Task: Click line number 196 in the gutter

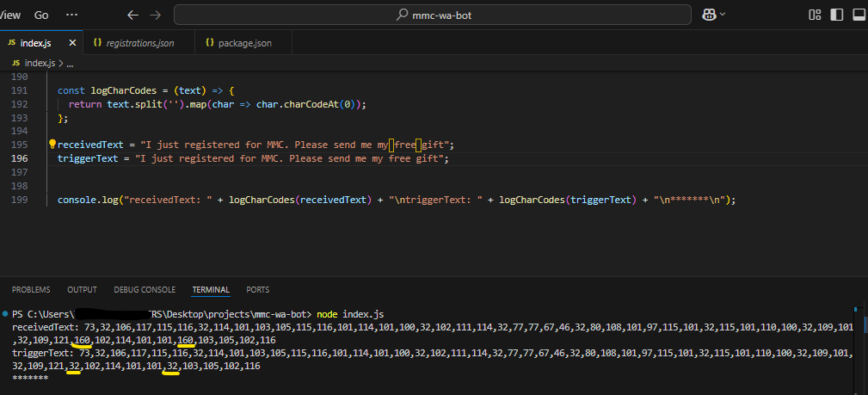Action: click(19, 158)
